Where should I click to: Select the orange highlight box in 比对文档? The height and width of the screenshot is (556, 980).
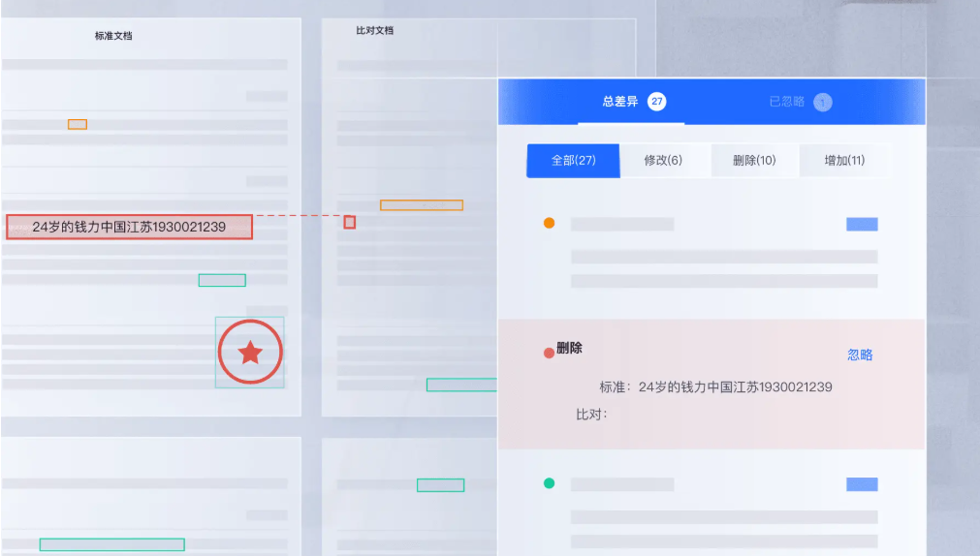point(421,205)
